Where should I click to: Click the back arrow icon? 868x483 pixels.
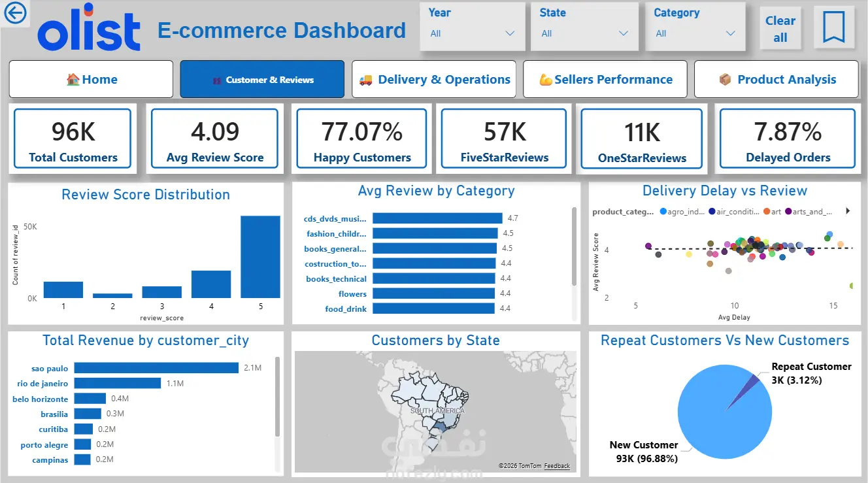point(15,13)
